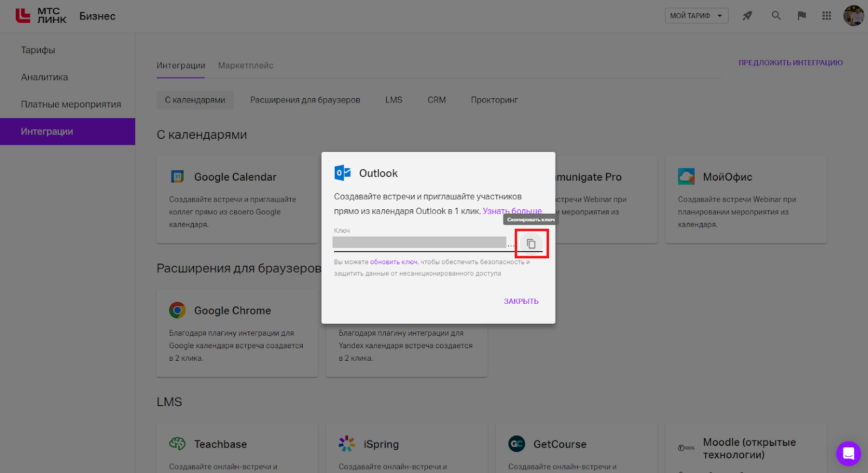The width and height of the screenshot is (868, 473).
Task: Open the rocket icon in the header
Action: 748,16
